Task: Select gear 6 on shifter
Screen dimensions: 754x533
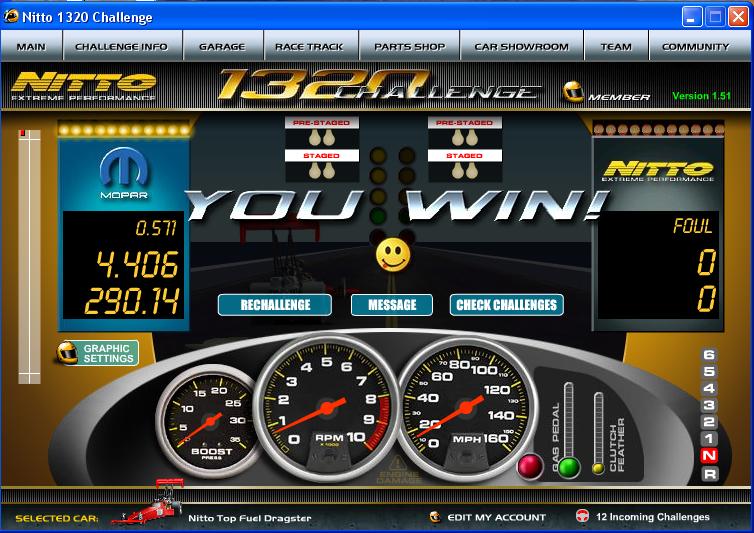Action: coord(709,355)
